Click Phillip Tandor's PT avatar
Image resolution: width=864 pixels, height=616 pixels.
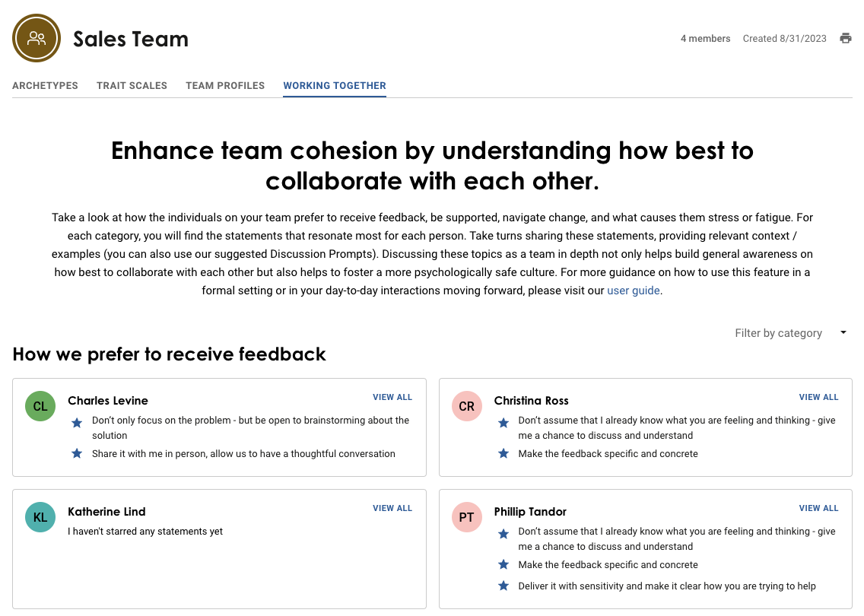click(x=466, y=517)
